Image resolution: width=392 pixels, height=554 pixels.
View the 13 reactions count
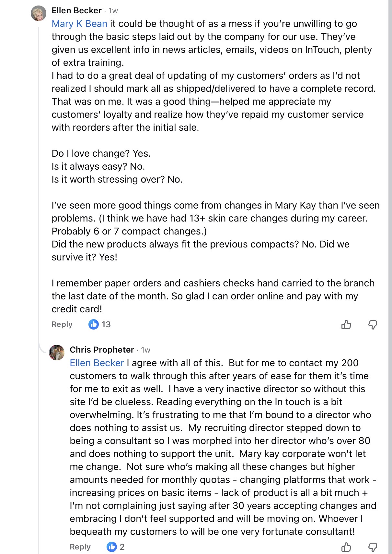point(106,324)
